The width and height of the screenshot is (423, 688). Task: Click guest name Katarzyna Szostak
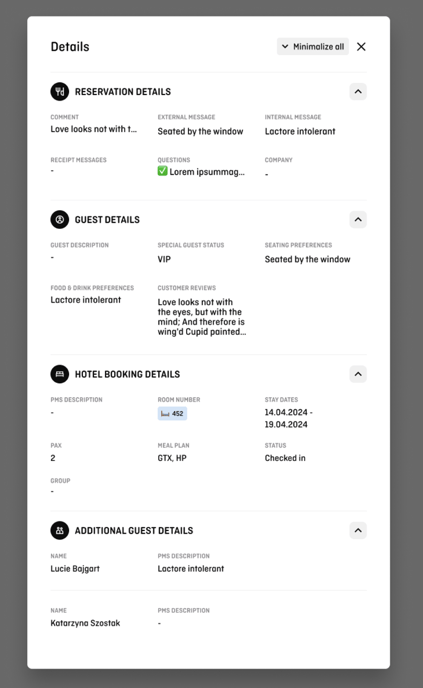point(85,623)
